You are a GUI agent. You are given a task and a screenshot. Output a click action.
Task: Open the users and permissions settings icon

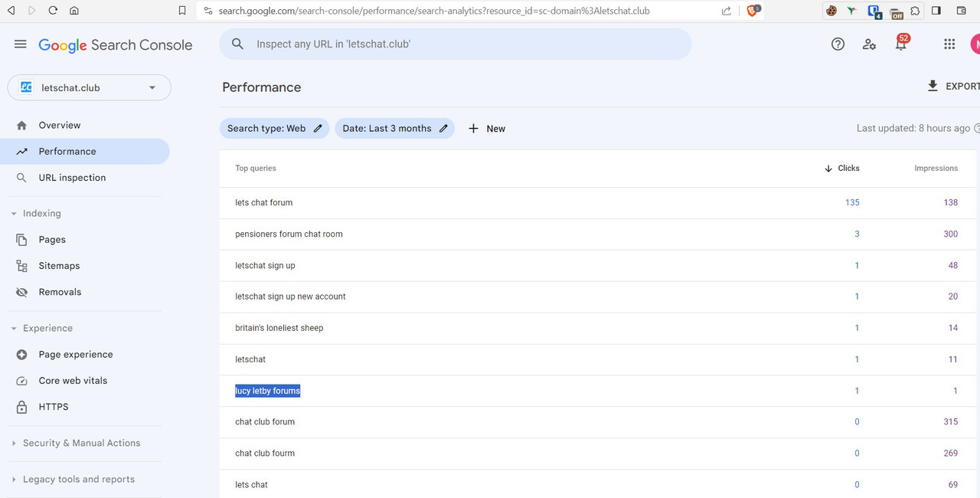869,44
